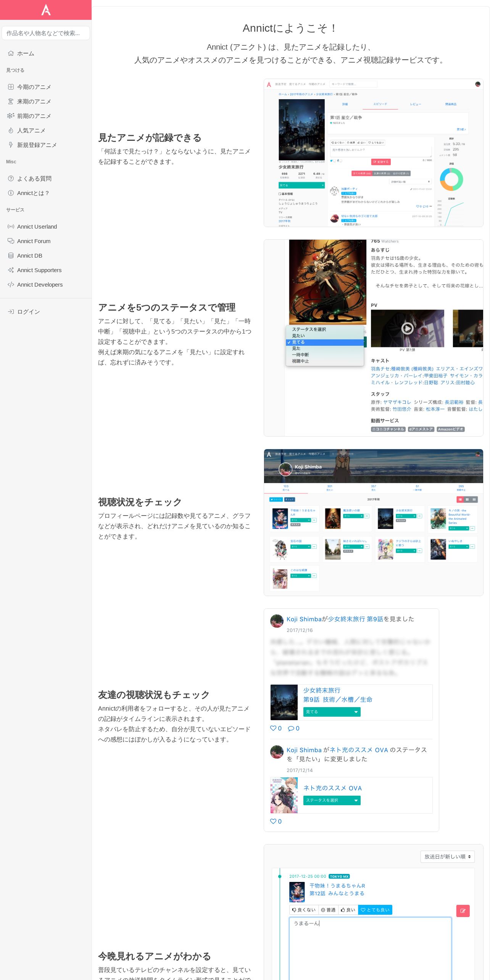Image resolution: width=490 pixels, height=980 pixels.
Task: Open ステータスを選択 dropdown for ネト充のススメ OVA
Action: point(332,800)
